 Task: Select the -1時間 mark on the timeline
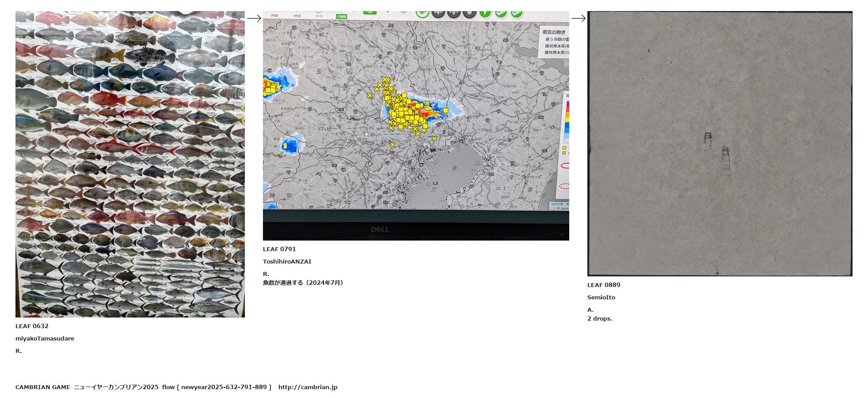[296, 16]
